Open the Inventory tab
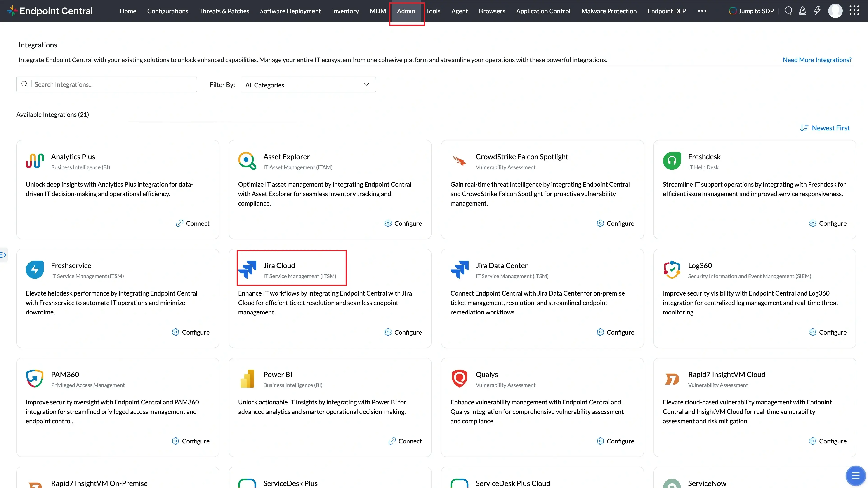 point(345,11)
